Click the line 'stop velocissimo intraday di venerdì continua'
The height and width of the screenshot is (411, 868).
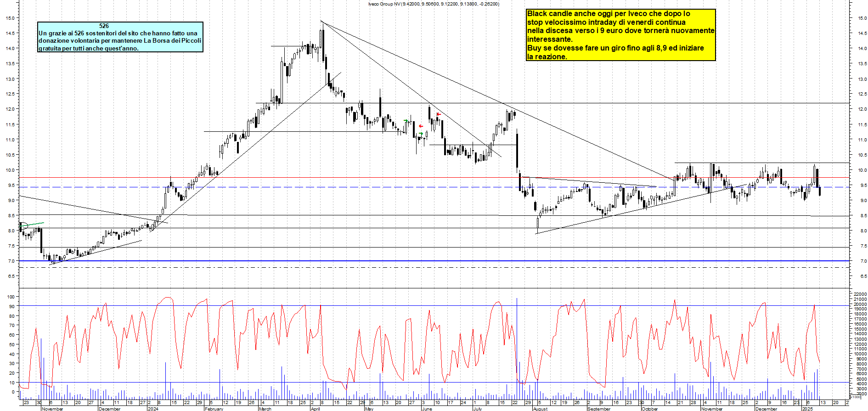[x=606, y=23]
